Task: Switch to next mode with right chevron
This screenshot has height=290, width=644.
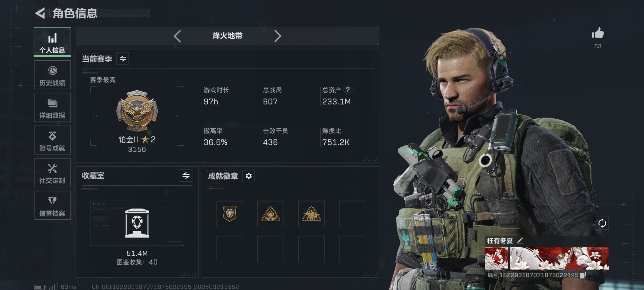Action: (x=278, y=36)
